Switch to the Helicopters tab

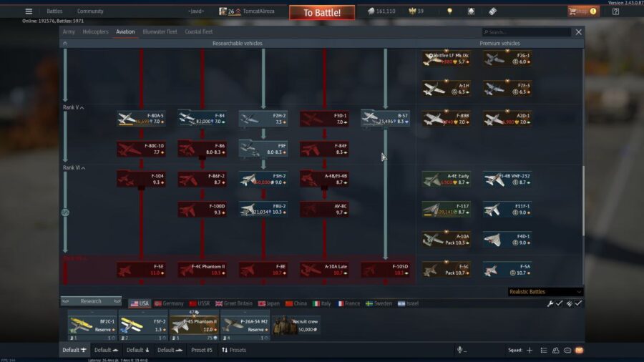pyautogui.click(x=95, y=31)
